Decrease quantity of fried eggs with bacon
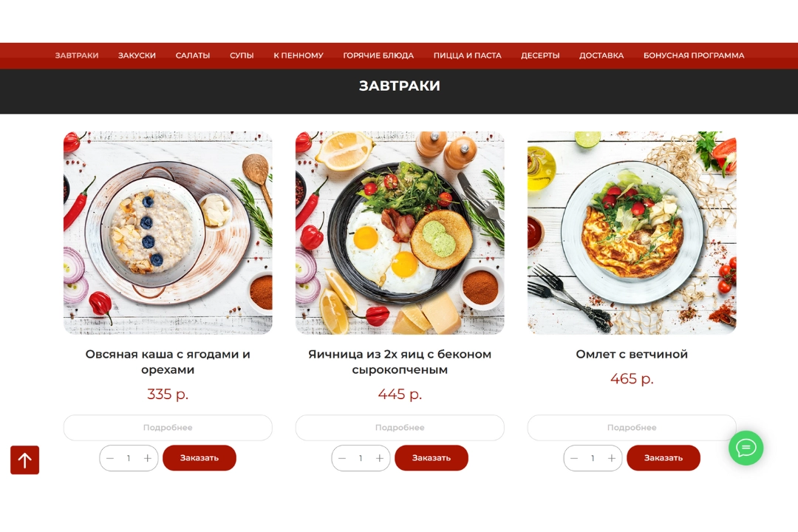 pos(342,458)
